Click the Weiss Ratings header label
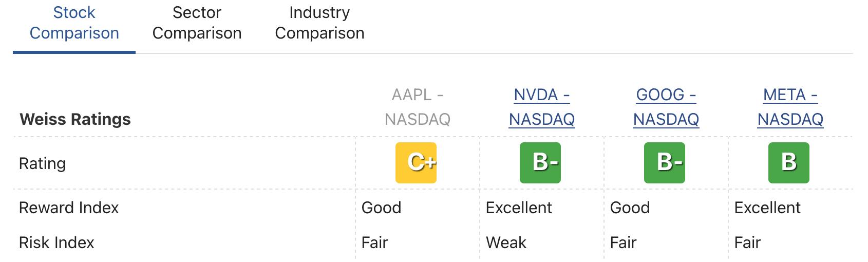The width and height of the screenshot is (868, 262). pos(75,119)
